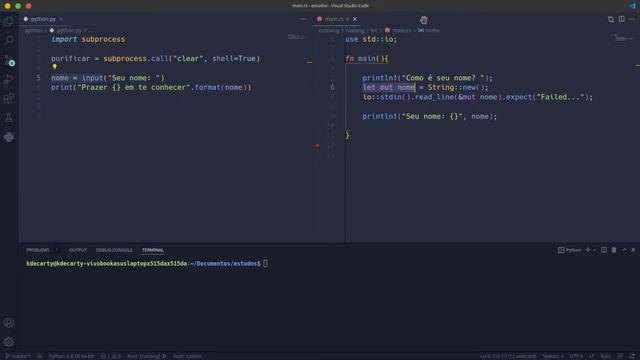640x360 pixels.
Task: Close the terminal panel
Action: pyautogui.click(x=633, y=250)
